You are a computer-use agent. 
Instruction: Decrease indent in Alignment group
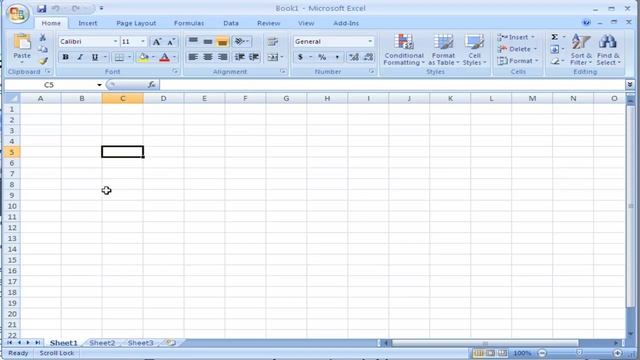tap(240, 57)
